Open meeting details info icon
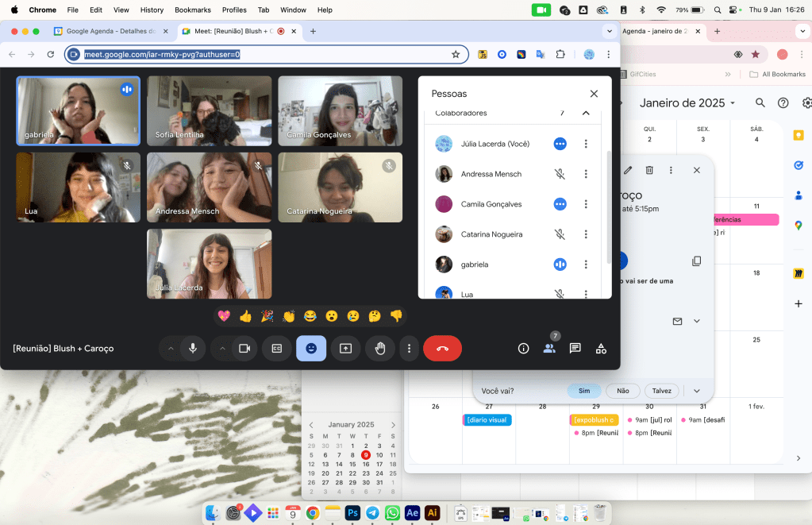The height and width of the screenshot is (525, 812). click(x=523, y=348)
